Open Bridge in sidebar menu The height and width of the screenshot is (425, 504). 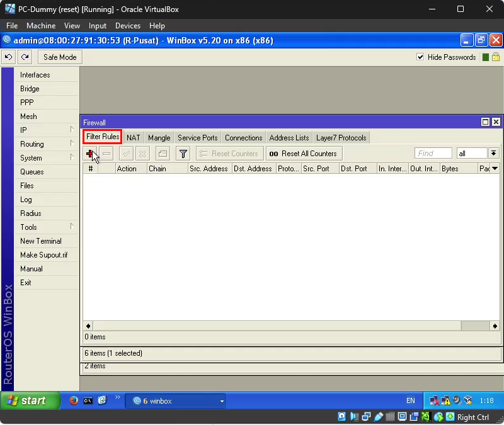pyautogui.click(x=46, y=89)
